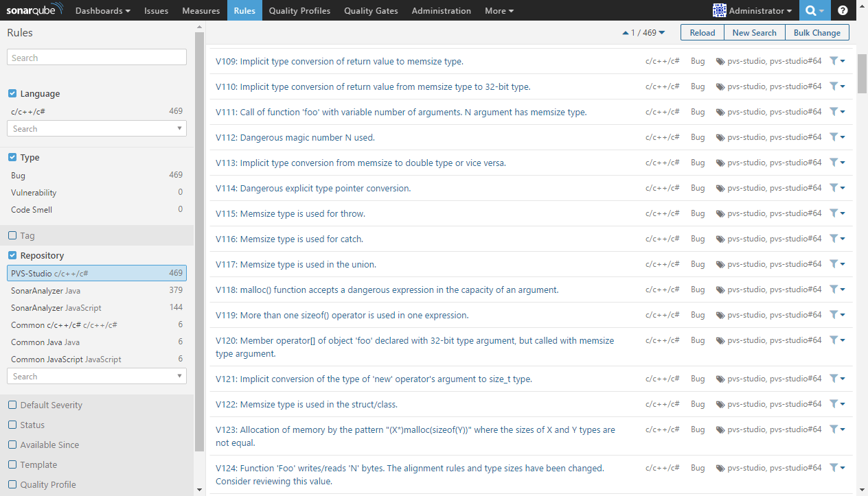Open the Dashboards dropdown menu
This screenshot has width=868, height=496.
[103, 10]
